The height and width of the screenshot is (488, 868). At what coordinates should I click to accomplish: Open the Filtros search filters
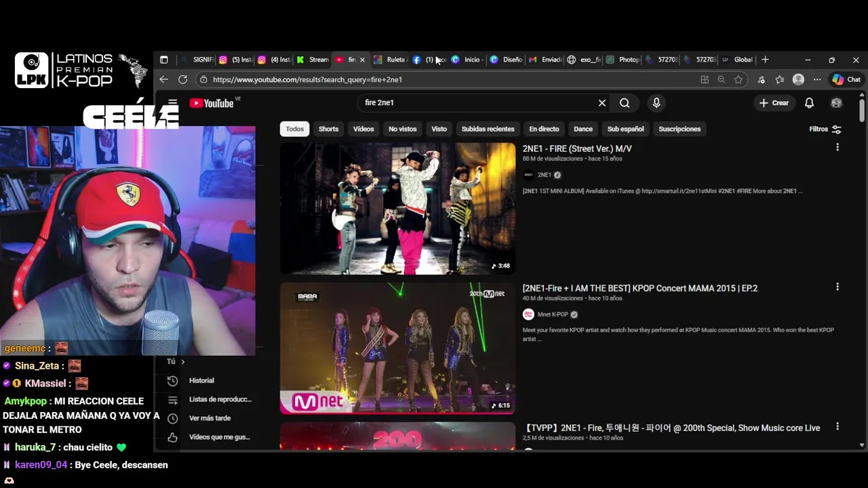(x=825, y=129)
